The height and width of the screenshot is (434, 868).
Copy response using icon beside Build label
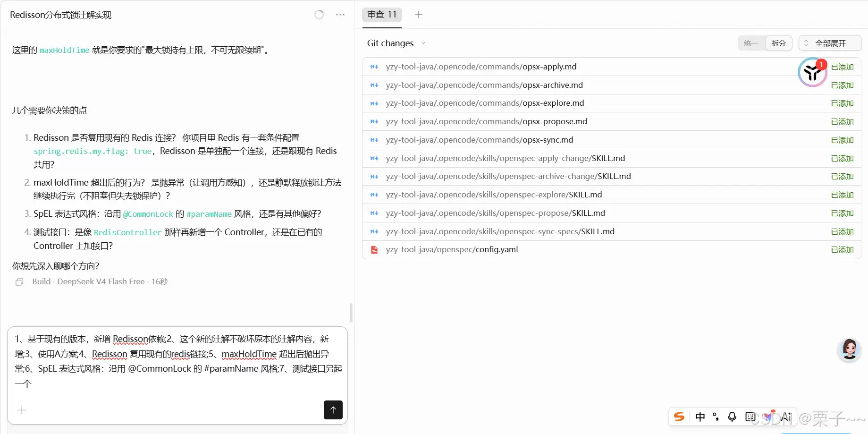[x=19, y=282]
